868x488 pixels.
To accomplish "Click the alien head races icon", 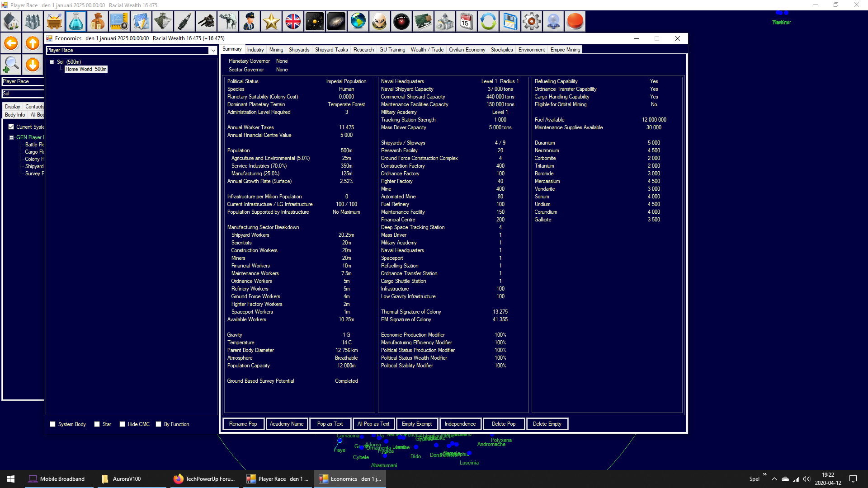I will pos(380,21).
